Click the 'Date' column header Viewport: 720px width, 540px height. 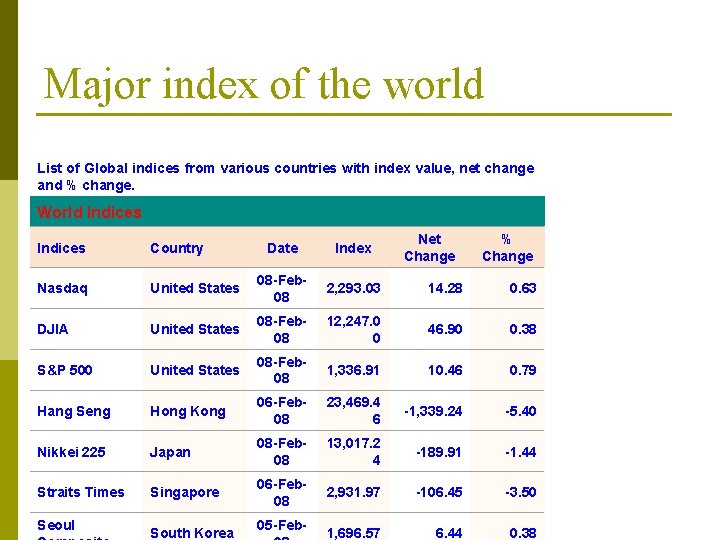coord(283,248)
